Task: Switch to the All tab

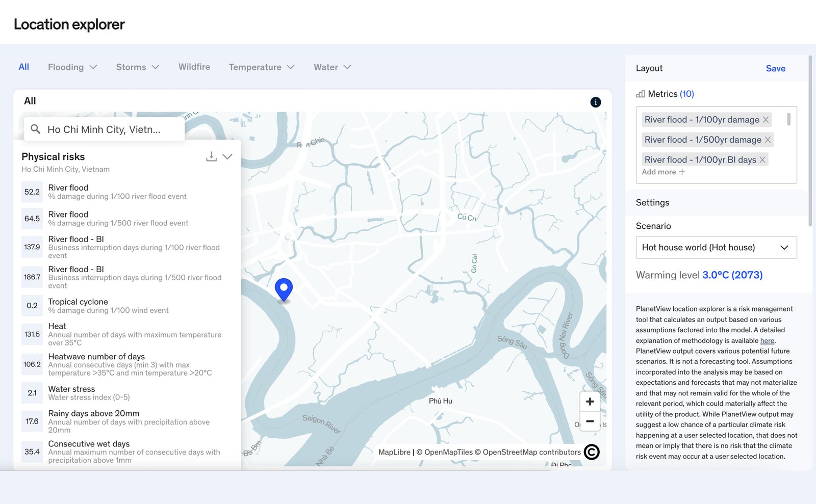Action: click(x=24, y=67)
